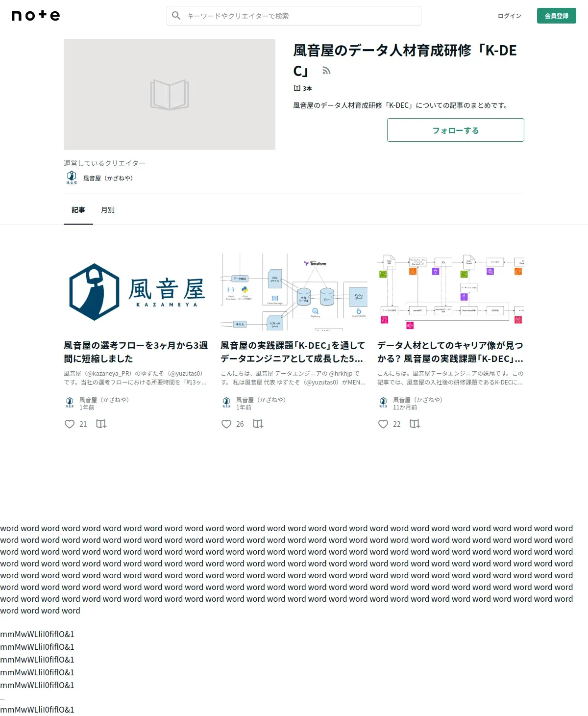Switch to the 記事 tab
Viewport: 588px width, 716px height.
pos(78,210)
